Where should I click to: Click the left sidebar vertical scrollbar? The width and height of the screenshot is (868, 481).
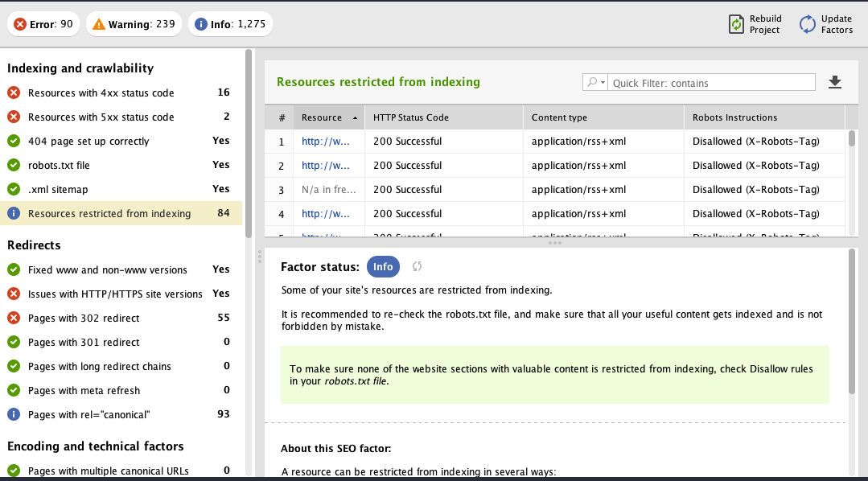tap(249, 145)
